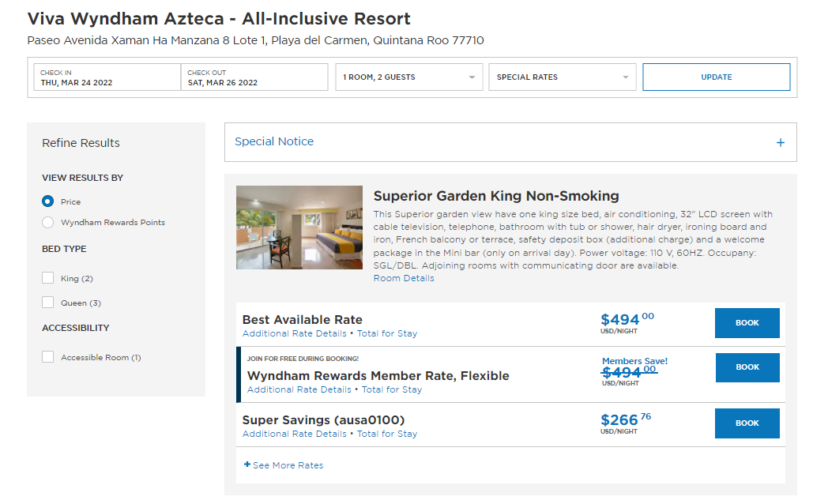Click the Check In date field
The height and width of the screenshot is (504, 813).
pos(107,77)
